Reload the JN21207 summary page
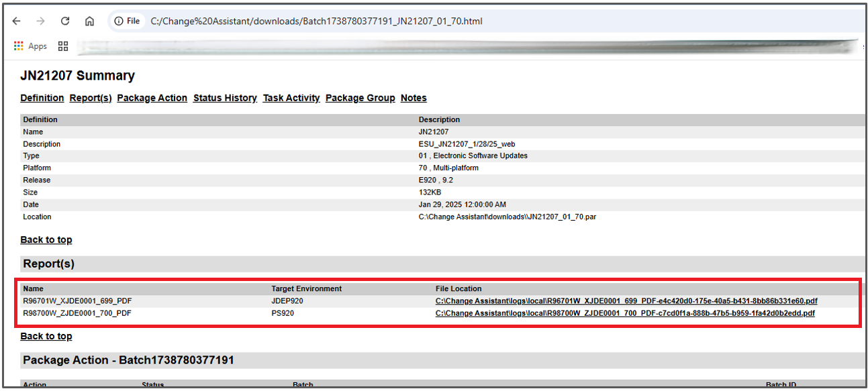Viewport: 868px width, 391px height. 64,21
